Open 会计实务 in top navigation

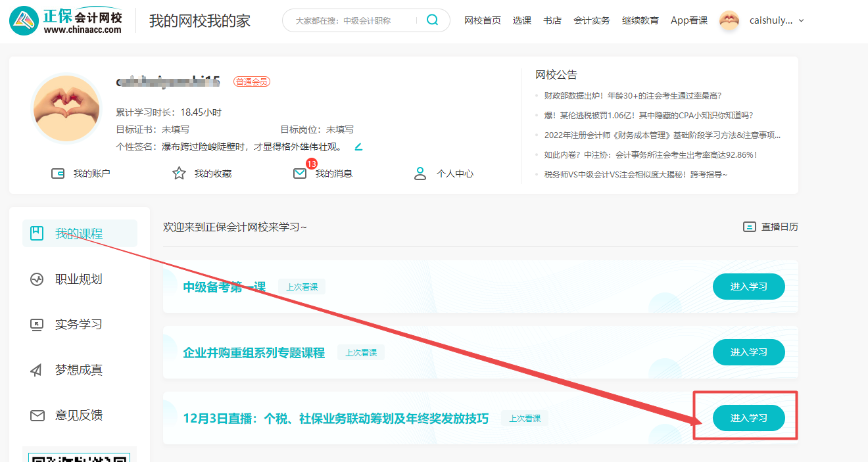592,20
